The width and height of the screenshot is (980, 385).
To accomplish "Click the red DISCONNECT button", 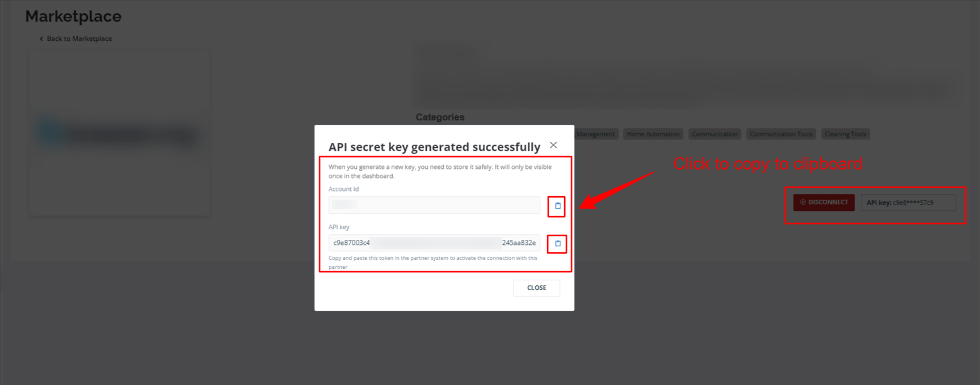I will point(824,202).
